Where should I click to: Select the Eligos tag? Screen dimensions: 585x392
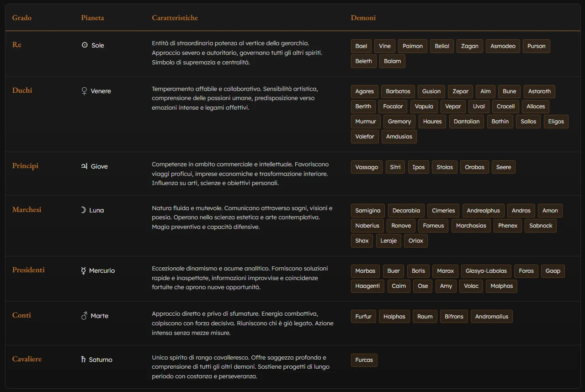556,122
